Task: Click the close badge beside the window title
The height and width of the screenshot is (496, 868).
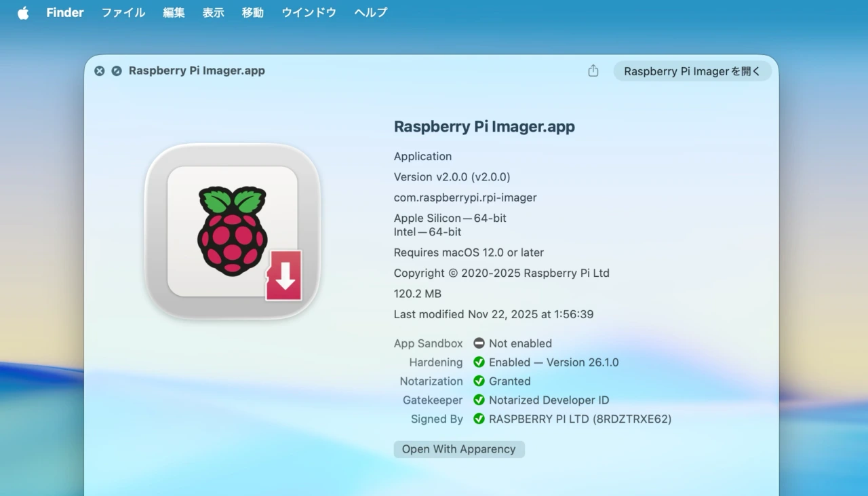Action: point(99,71)
